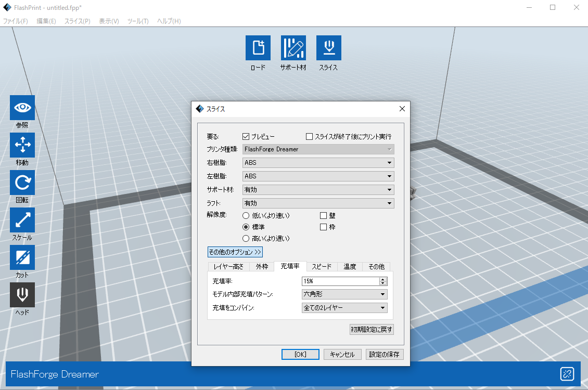
Task: Switch to 外枠 tab
Action: [x=262, y=266]
